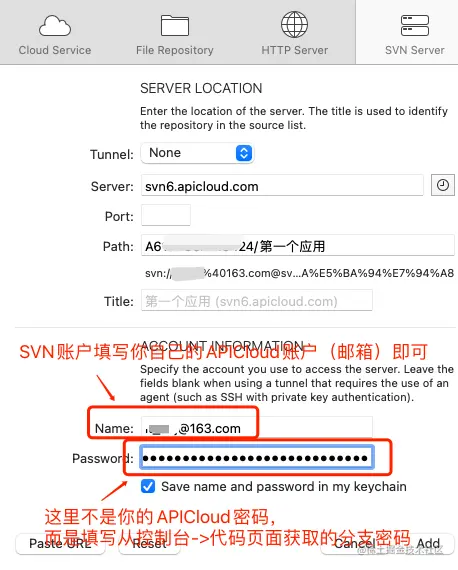Choose the HTTP Server globe icon
Viewport: 458px width, 570px height.
coord(294,24)
